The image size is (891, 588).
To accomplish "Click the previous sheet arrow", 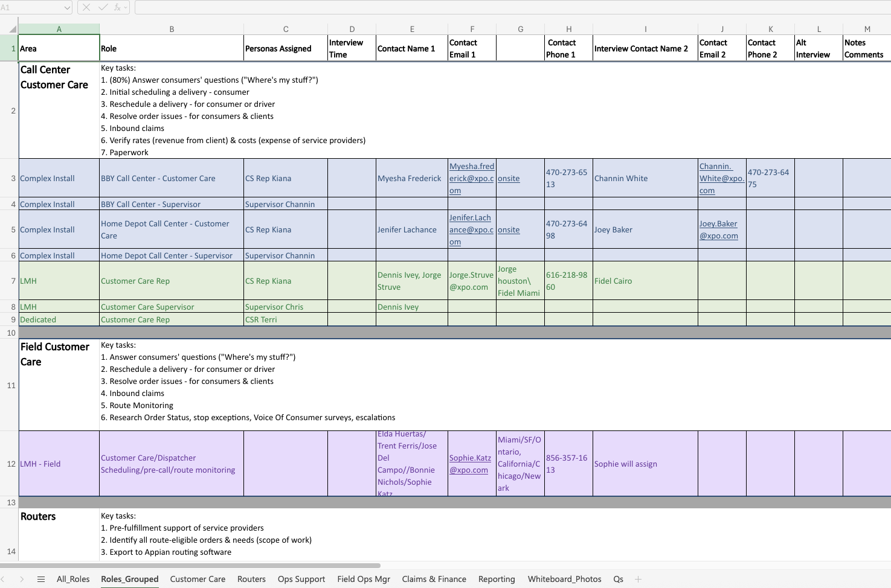I will (x=3, y=579).
